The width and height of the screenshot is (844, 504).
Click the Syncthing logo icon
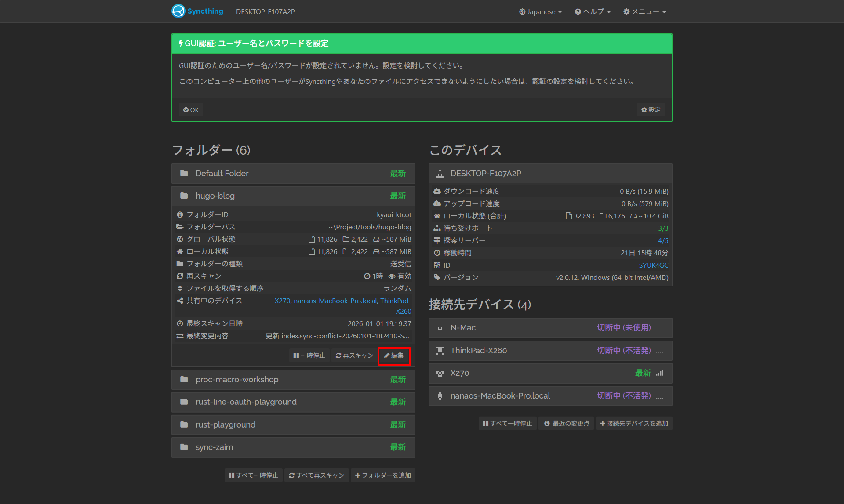point(178,11)
